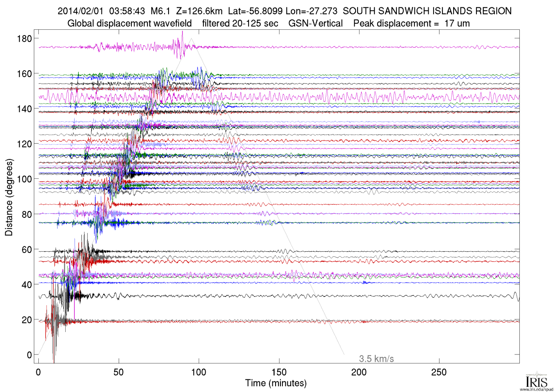
Task: Click the 'GSN-Vertical' label in subtitle
Action: pyautogui.click(x=315, y=23)
